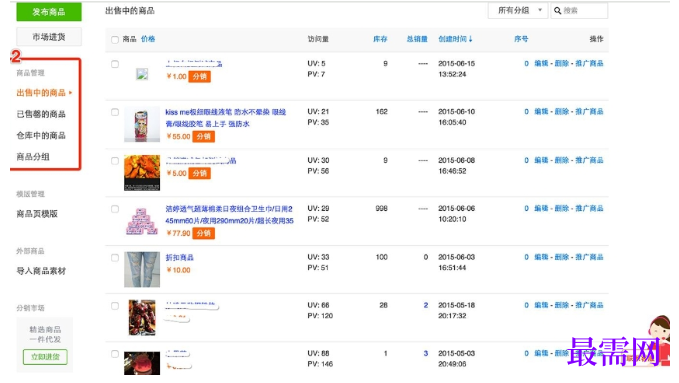679x383 pixels.
Task: Sort by 价格 column header
Action: tap(148, 39)
